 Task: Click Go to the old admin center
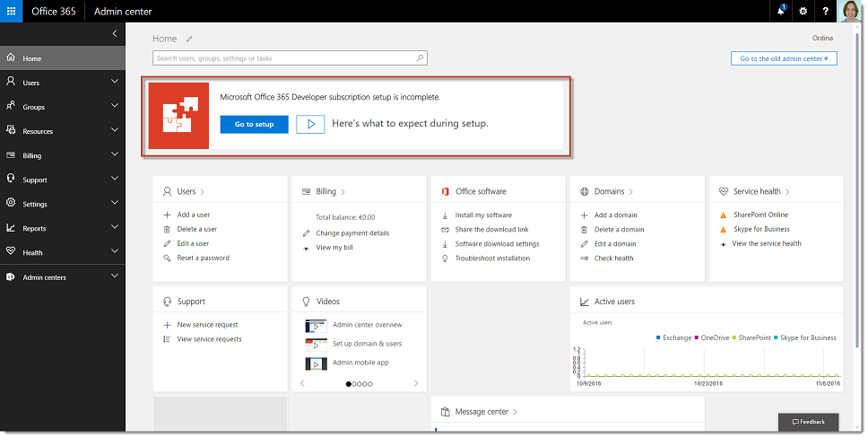coord(784,58)
